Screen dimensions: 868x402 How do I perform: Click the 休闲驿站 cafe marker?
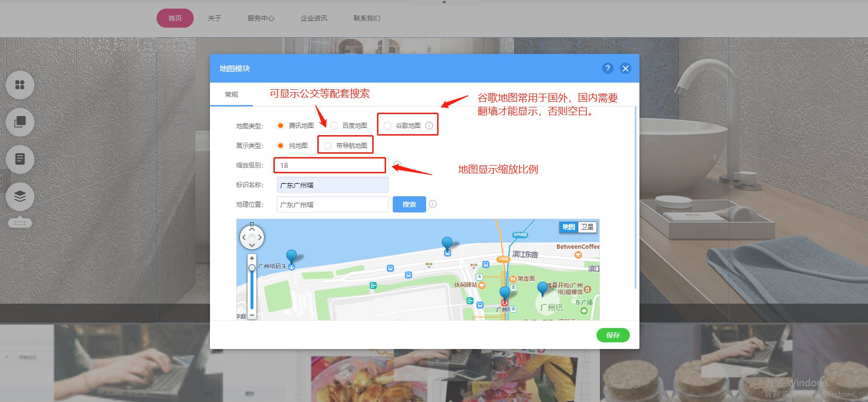tap(482, 285)
